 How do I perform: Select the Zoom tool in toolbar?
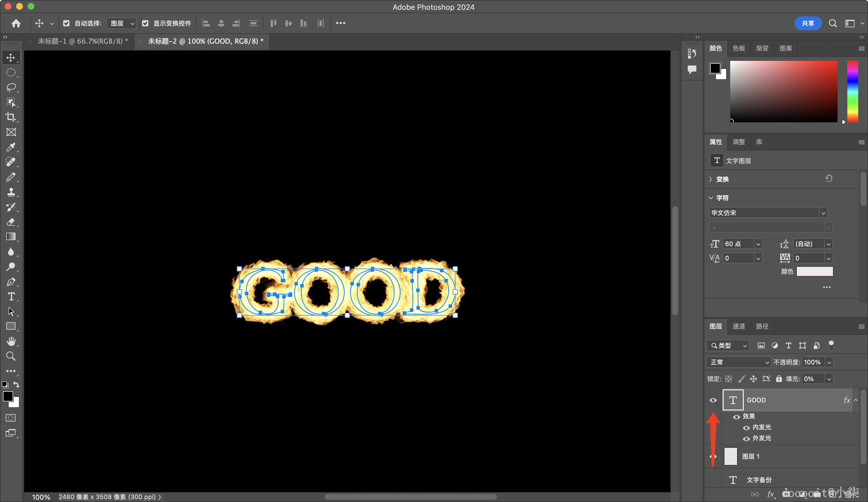coord(11,356)
